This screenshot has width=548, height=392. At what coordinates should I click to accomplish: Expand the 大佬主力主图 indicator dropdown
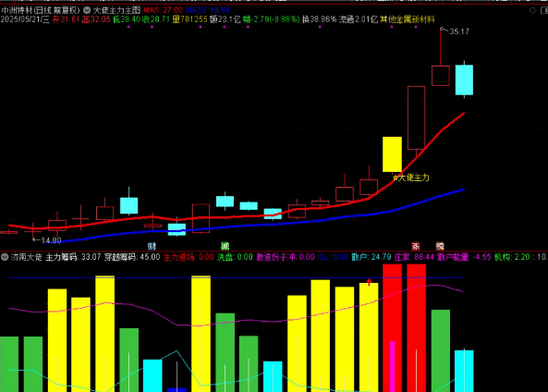[87, 10]
